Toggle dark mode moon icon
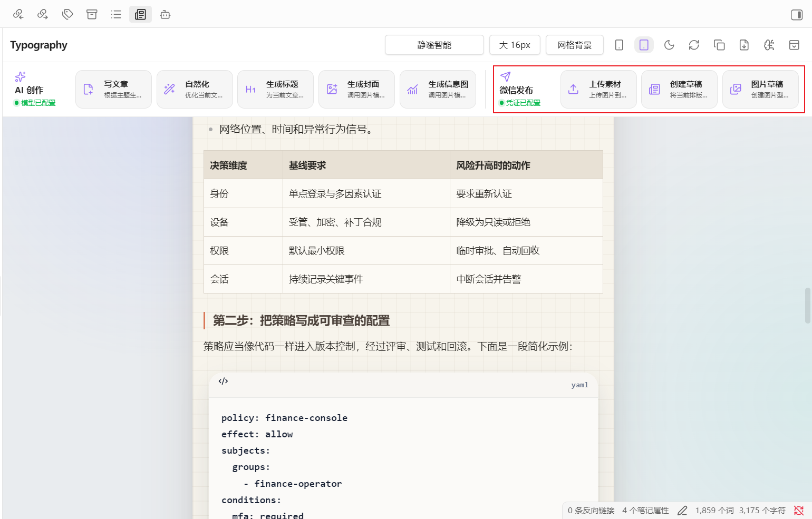The width and height of the screenshot is (812, 519). tap(669, 45)
